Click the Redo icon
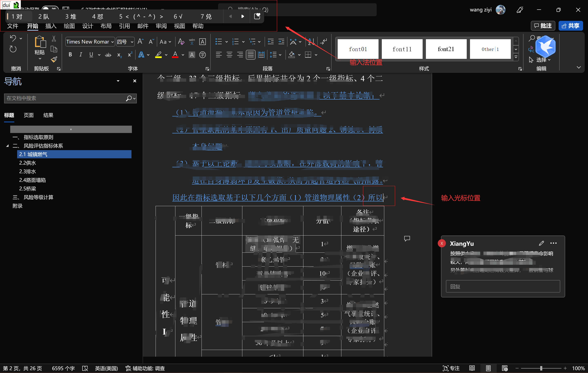588x373 pixels. coord(13,49)
